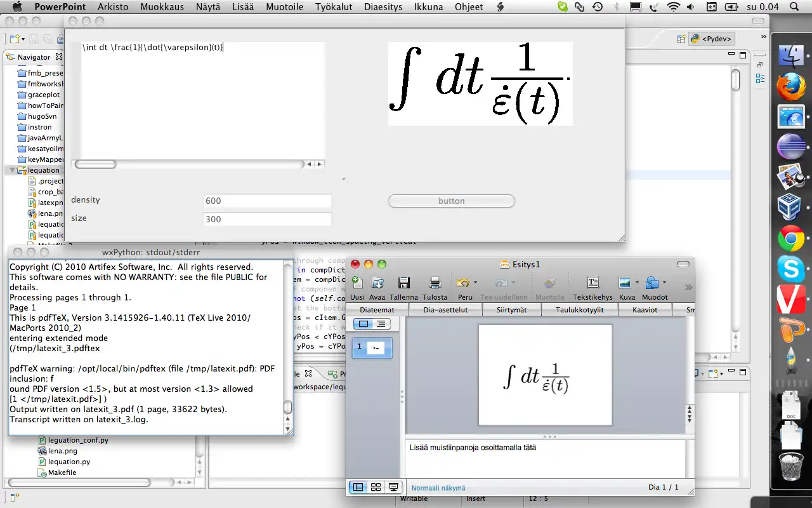812x508 pixels.
Task: Open the Työkalut menu
Action: pos(334,7)
